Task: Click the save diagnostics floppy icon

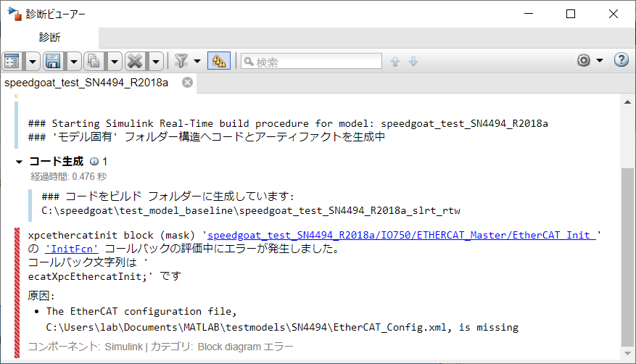Action: click(53, 61)
